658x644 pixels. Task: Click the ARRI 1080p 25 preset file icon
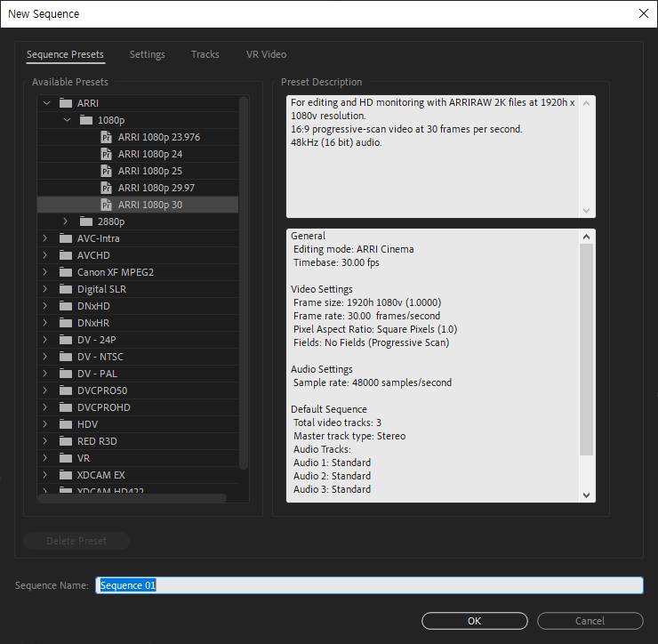(x=107, y=171)
